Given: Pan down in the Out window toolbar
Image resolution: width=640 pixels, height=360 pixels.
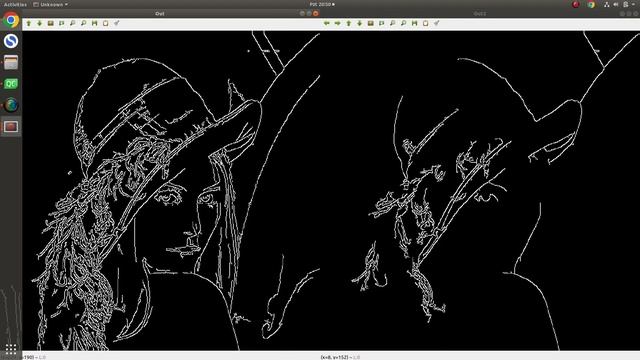Looking at the screenshot, I should coord(40,23).
